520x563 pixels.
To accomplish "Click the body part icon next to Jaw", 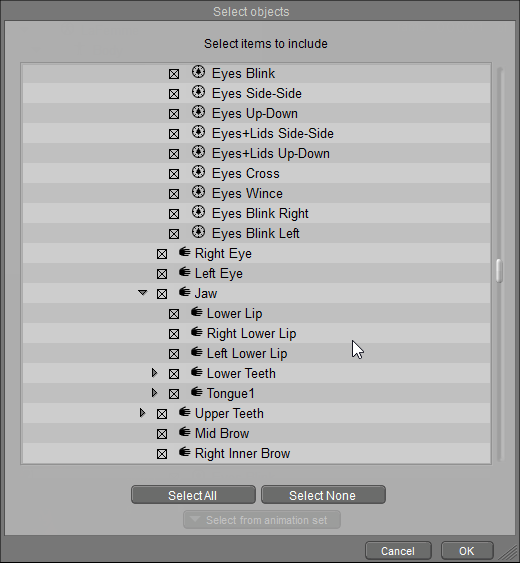I will tap(185, 292).
